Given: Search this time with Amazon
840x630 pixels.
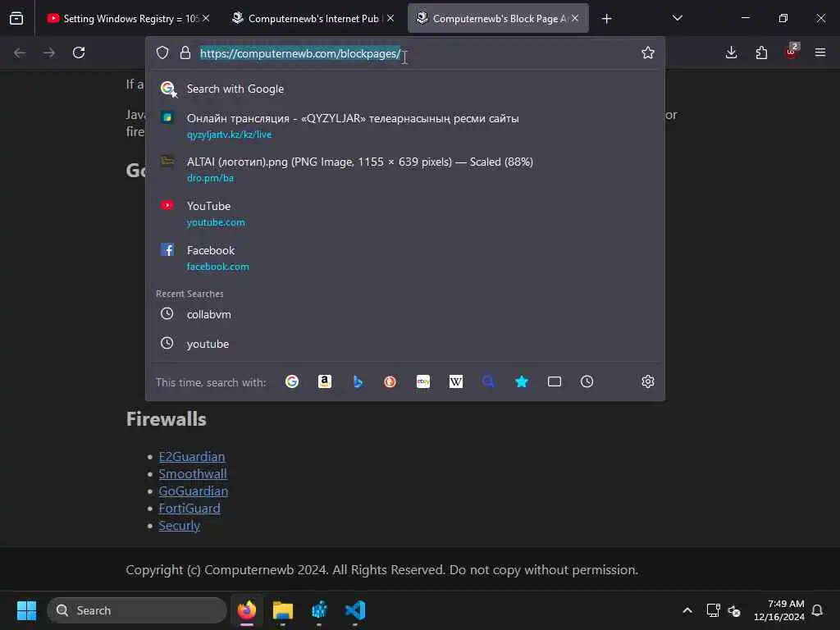Looking at the screenshot, I should [x=325, y=381].
